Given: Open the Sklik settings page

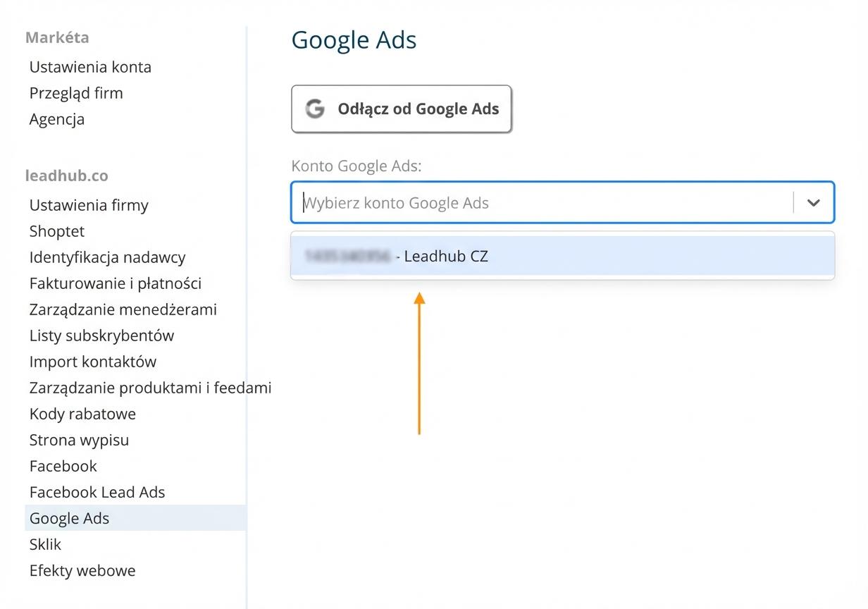Looking at the screenshot, I should [x=45, y=544].
